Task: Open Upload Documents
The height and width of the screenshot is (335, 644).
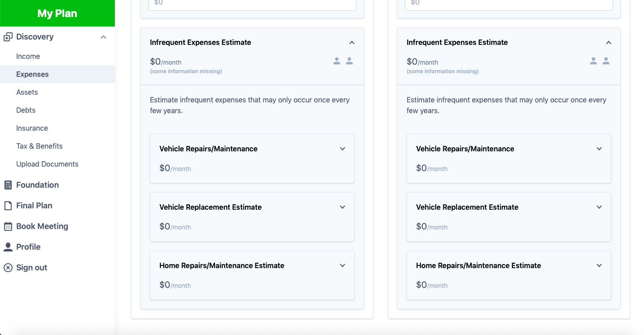Action: [x=47, y=164]
